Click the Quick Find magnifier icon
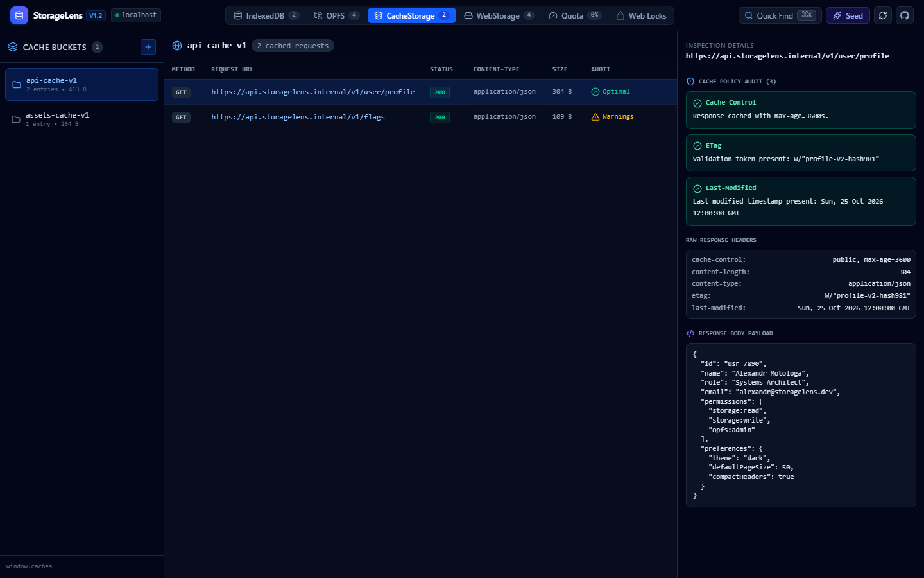924x578 pixels. [x=749, y=15]
